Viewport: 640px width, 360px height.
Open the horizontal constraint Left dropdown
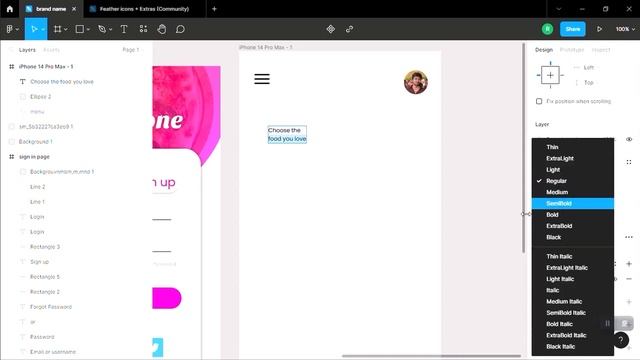[x=588, y=67]
